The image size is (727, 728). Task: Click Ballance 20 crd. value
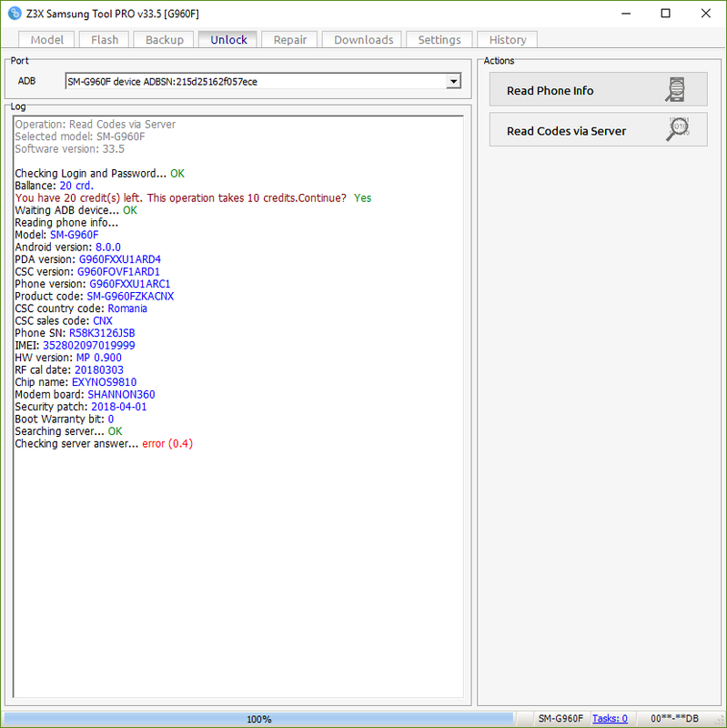point(76,186)
